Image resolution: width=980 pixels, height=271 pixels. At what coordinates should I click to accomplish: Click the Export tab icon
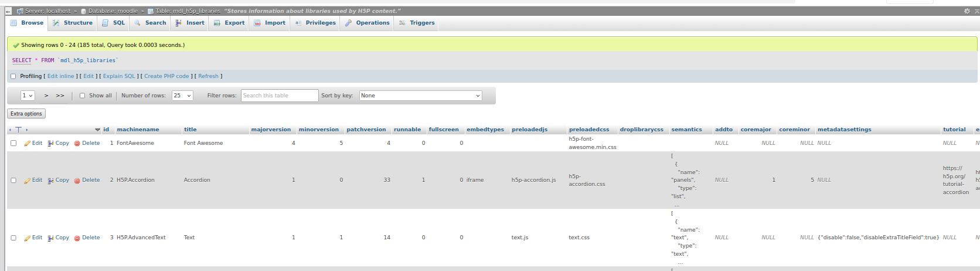point(217,23)
